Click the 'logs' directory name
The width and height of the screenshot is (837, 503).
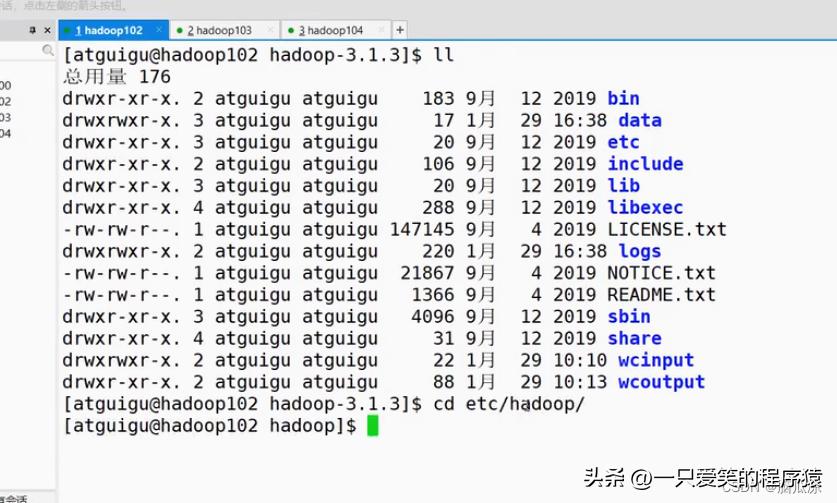click(640, 252)
